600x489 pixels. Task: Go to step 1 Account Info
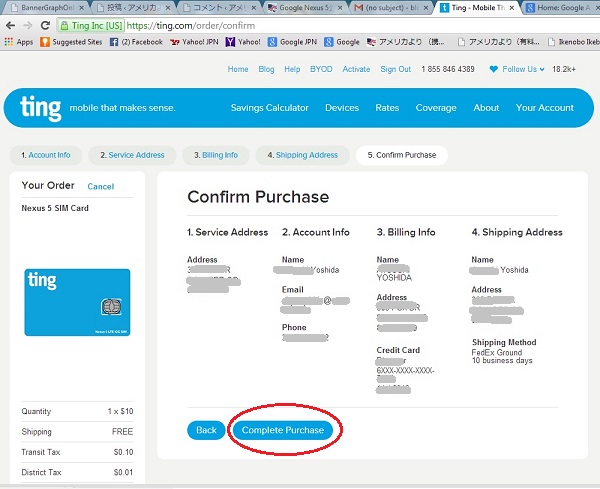click(46, 155)
